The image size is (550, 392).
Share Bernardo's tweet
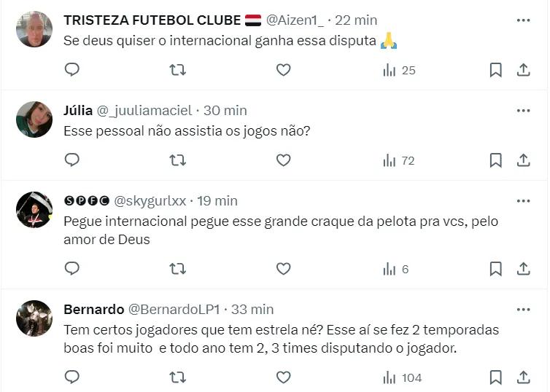(523, 377)
